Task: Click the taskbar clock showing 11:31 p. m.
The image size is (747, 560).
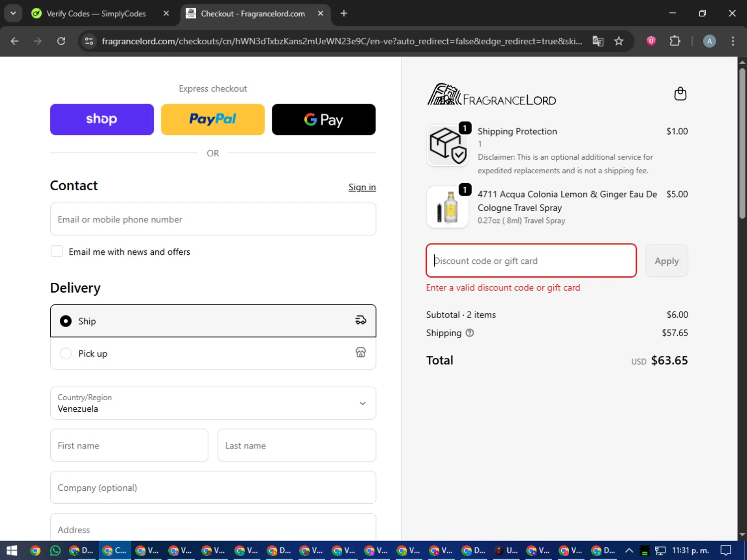Action: pos(690,551)
